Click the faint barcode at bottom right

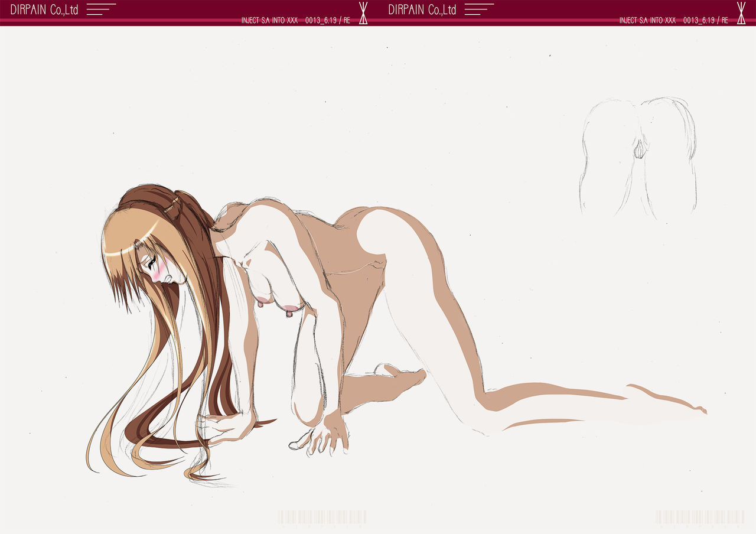699,517
